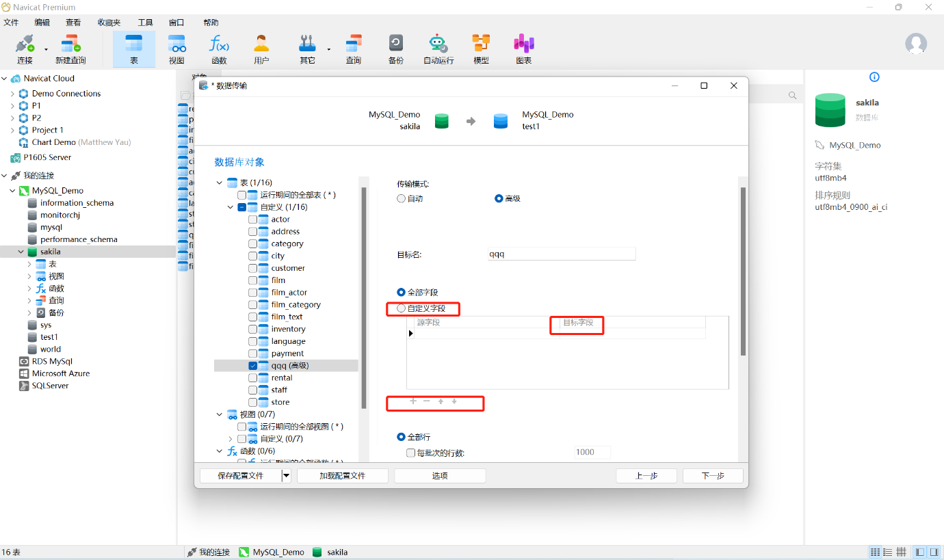The width and height of the screenshot is (944, 560).
Task: Open the 收藏夹 menu
Action: pyautogui.click(x=109, y=23)
